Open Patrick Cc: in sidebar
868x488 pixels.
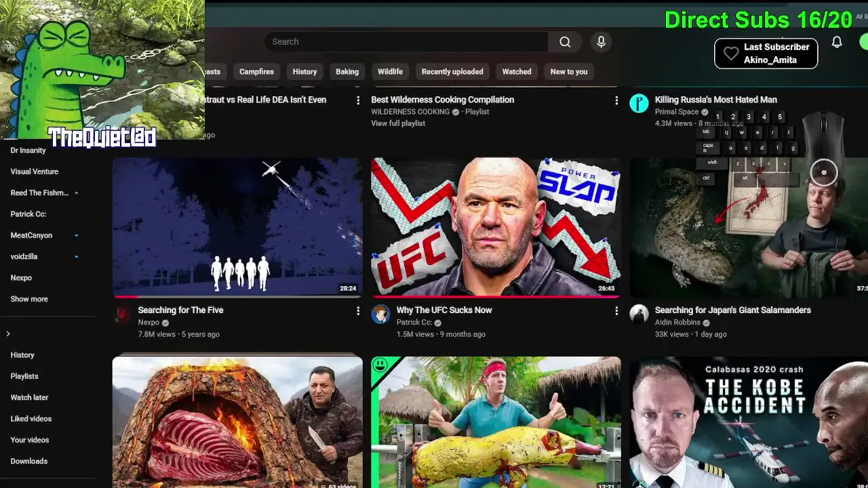[x=28, y=214]
